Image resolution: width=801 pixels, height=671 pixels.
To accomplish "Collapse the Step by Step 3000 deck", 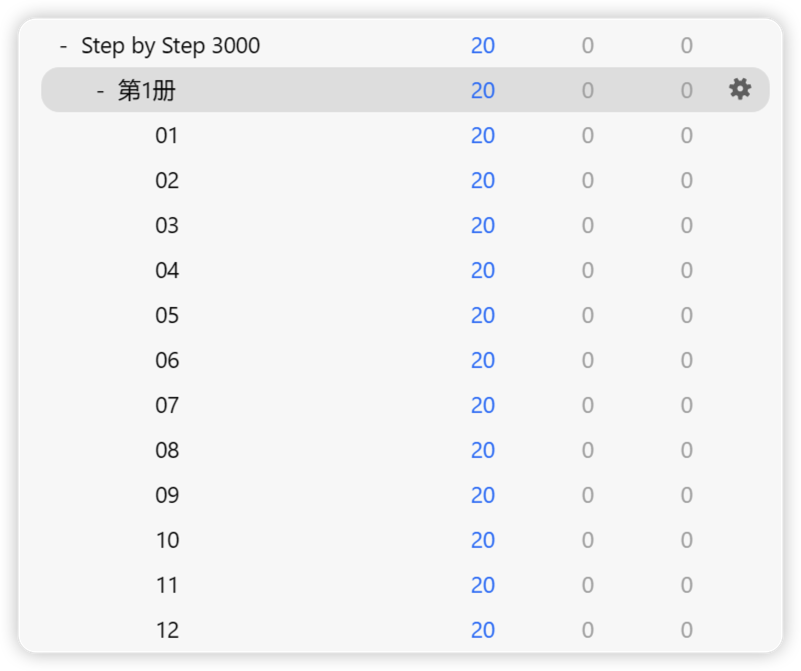I will [63, 46].
